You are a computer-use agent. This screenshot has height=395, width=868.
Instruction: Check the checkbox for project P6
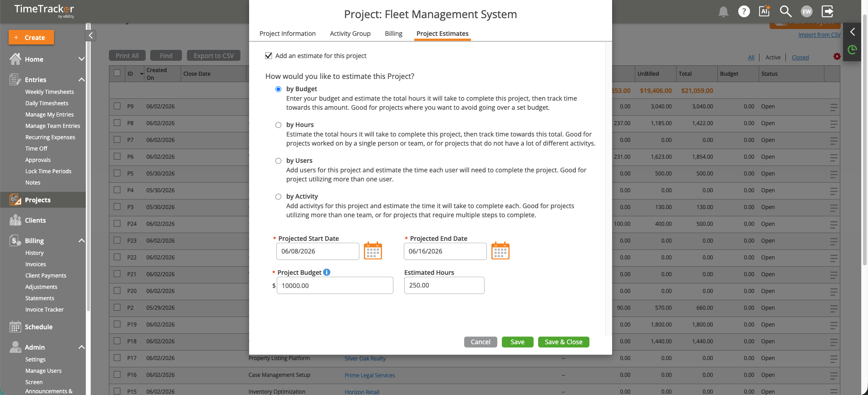pyautogui.click(x=117, y=156)
